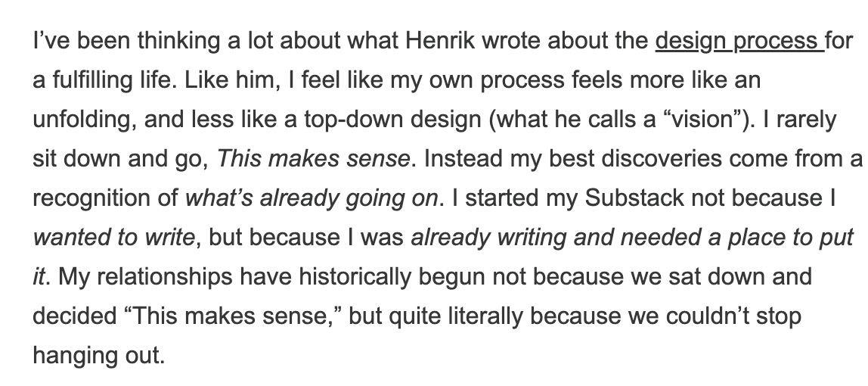Click the italic text "what's already going on"
Image resolution: width=868 pixels, height=386 pixels.
tap(312, 198)
